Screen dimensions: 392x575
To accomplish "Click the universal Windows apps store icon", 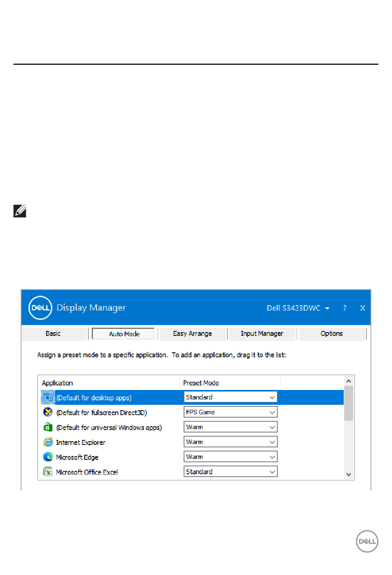I will 48,427.
